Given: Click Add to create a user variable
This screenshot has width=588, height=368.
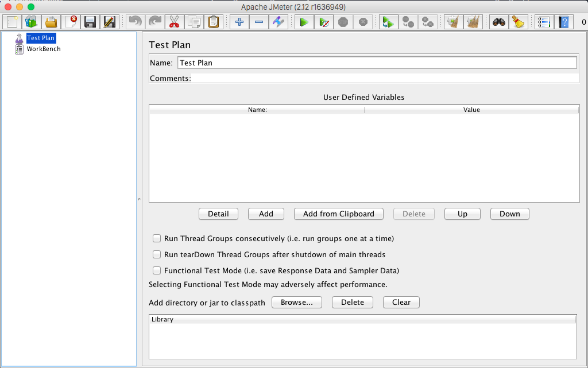Looking at the screenshot, I should (266, 214).
